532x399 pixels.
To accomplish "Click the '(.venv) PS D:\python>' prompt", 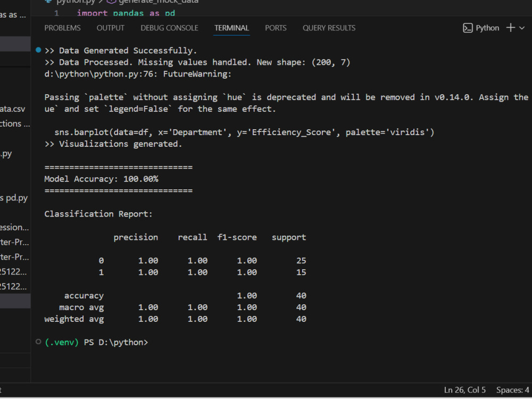I will [x=96, y=342].
